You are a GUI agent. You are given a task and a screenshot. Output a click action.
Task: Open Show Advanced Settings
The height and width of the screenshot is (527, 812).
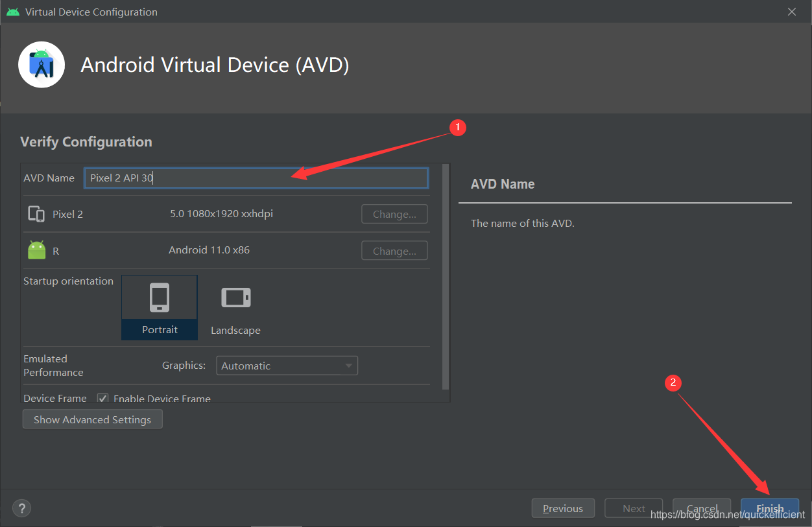click(x=92, y=419)
